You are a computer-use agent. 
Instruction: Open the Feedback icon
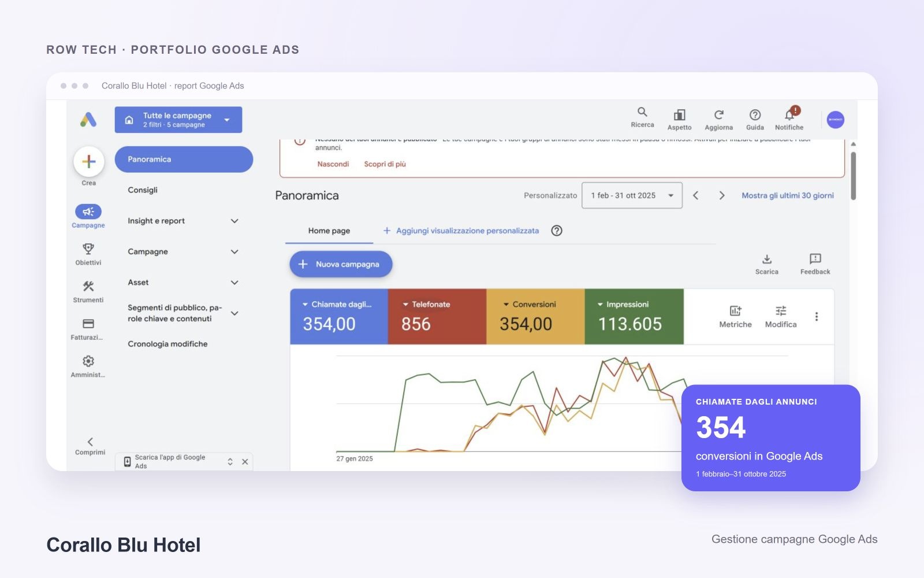click(815, 259)
